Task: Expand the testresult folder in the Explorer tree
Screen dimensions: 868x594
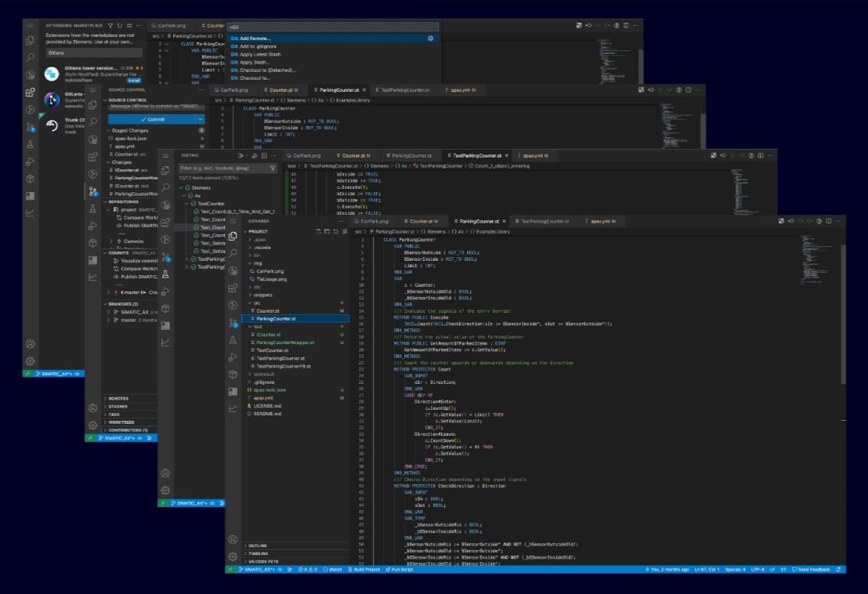Action: 262,375
